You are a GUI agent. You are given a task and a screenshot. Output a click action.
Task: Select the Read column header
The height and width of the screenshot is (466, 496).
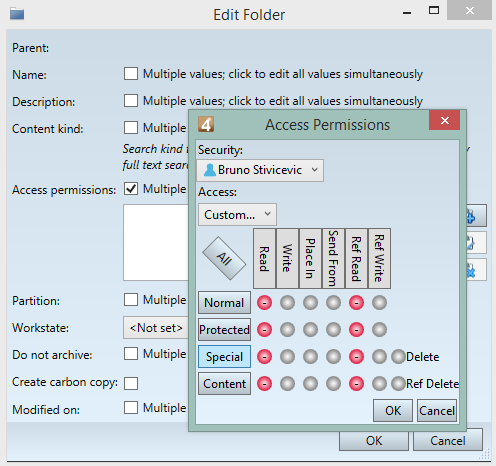coord(264,258)
